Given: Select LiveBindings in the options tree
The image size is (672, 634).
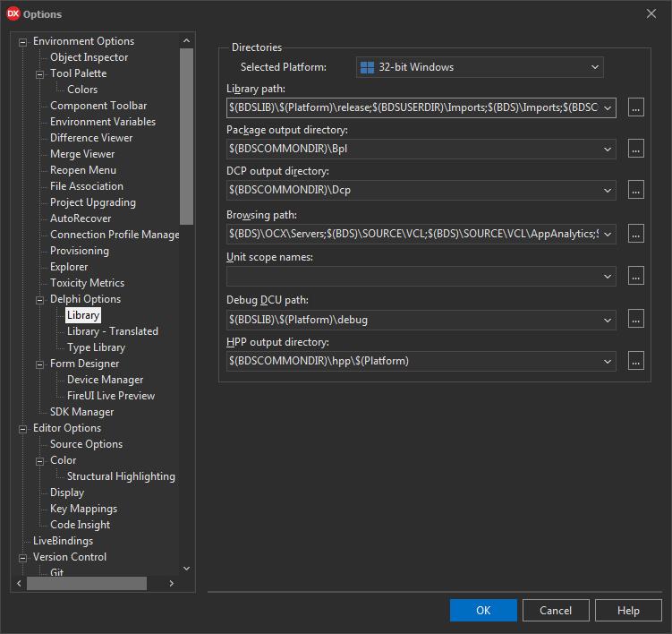Looking at the screenshot, I should click(x=63, y=541).
